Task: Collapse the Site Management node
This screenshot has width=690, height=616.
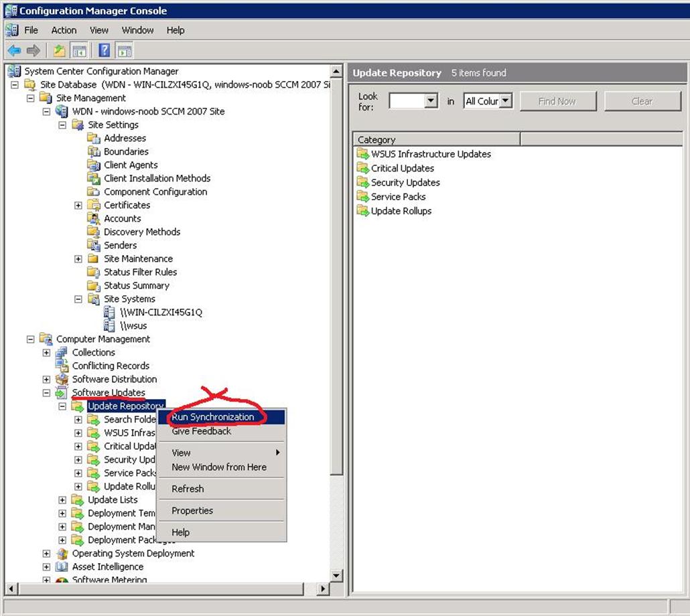Action: coord(30,98)
